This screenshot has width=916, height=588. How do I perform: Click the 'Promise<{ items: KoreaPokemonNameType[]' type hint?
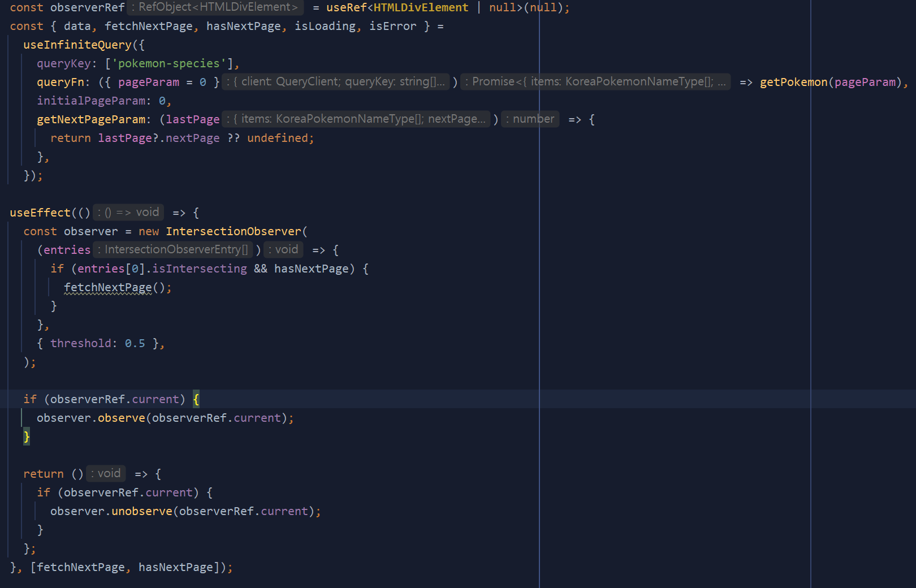tap(595, 81)
